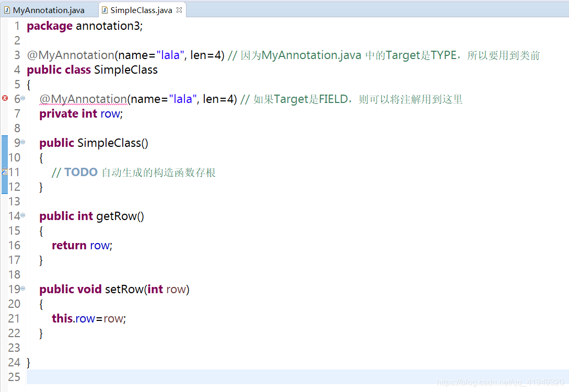
Task: Click the '(int row)' parameter on line 19
Action: click(x=167, y=289)
